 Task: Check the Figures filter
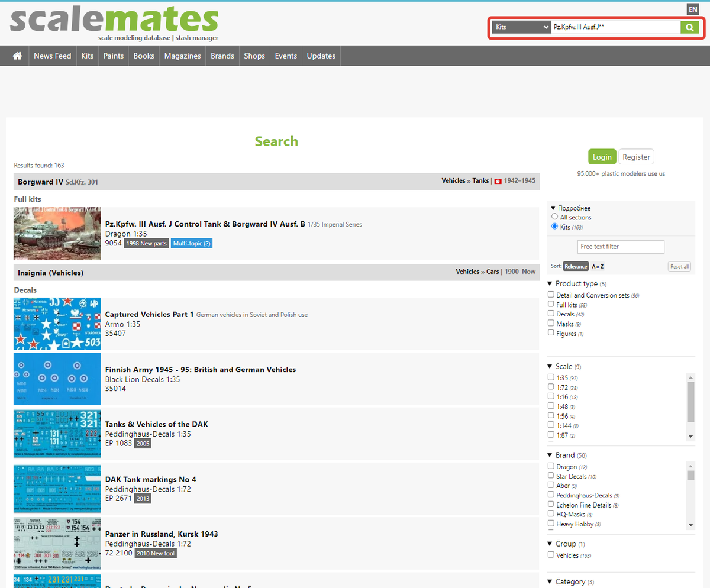click(551, 333)
